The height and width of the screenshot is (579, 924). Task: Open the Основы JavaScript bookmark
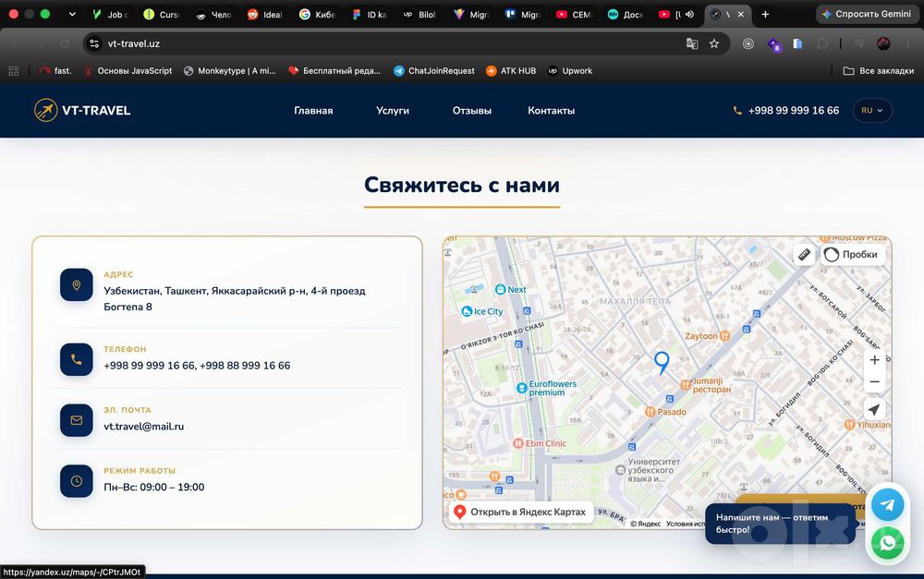pyautogui.click(x=128, y=71)
